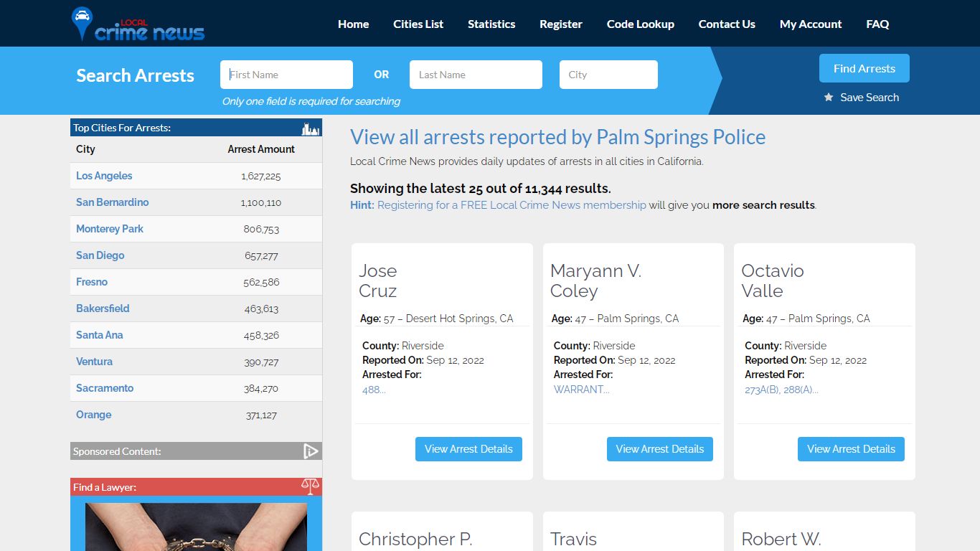Viewport: 980px width, 551px height.
Task: Click the Arrest Amount column header
Action: [261, 149]
